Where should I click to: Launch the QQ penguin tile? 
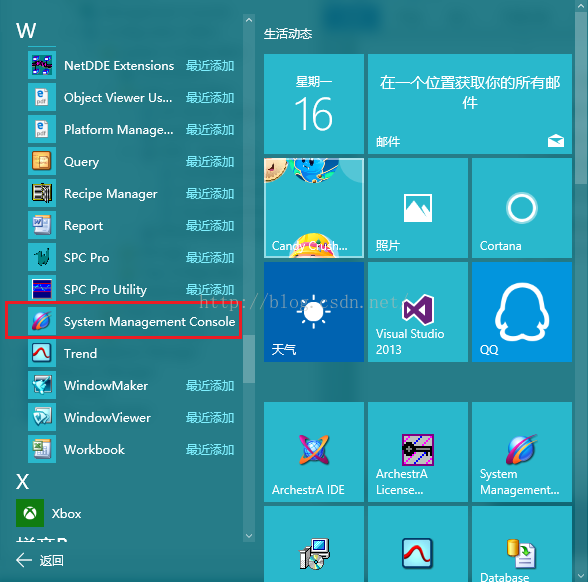click(522, 312)
